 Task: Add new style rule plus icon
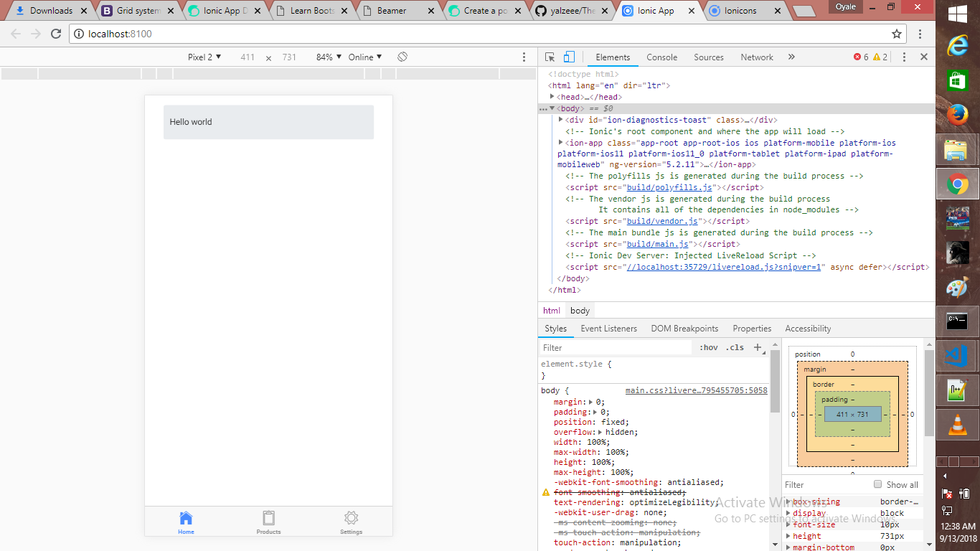757,347
